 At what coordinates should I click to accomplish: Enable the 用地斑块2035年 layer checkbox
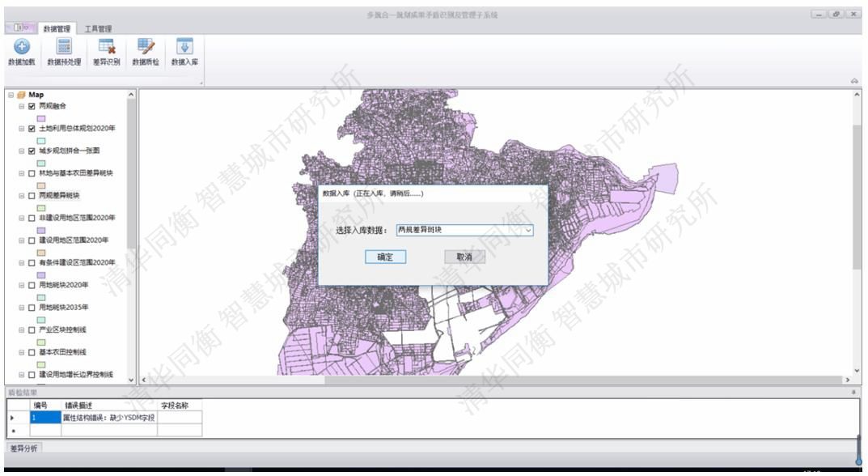tap(32, 308)
